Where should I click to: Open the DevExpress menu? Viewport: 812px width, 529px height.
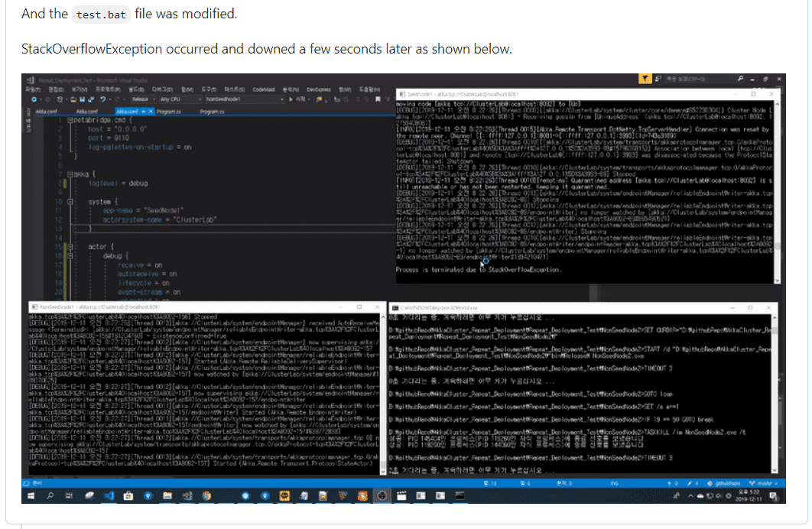tap(319, 89)
